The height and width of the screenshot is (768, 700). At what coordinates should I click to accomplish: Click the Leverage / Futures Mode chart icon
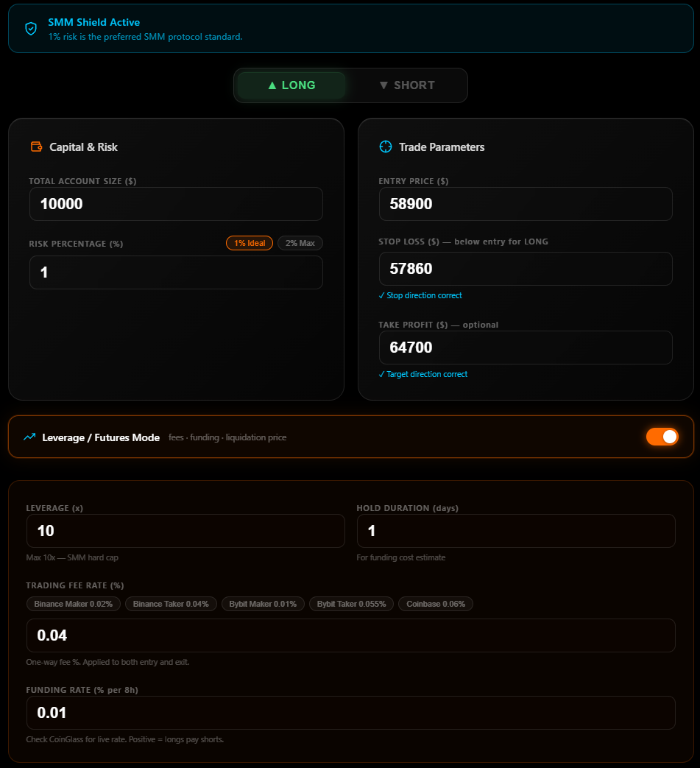click(29, 437)
